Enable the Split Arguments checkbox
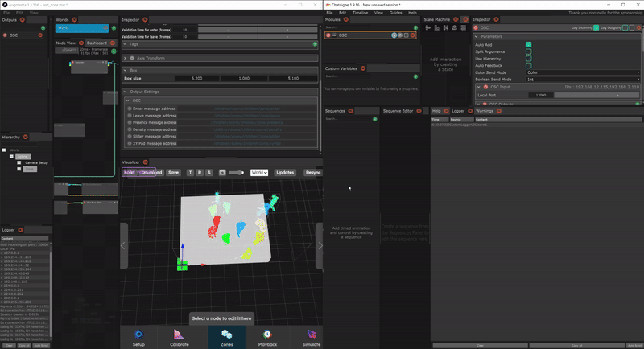This screenshot has width=644, height=349. 529,51
